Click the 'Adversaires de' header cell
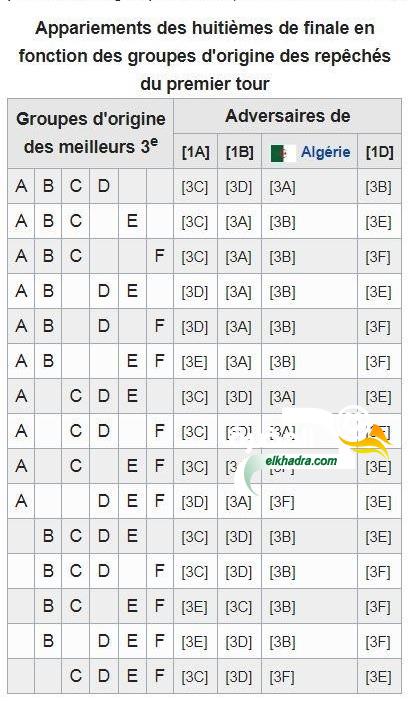Screen dimensions: 410x701 point(287,116)
